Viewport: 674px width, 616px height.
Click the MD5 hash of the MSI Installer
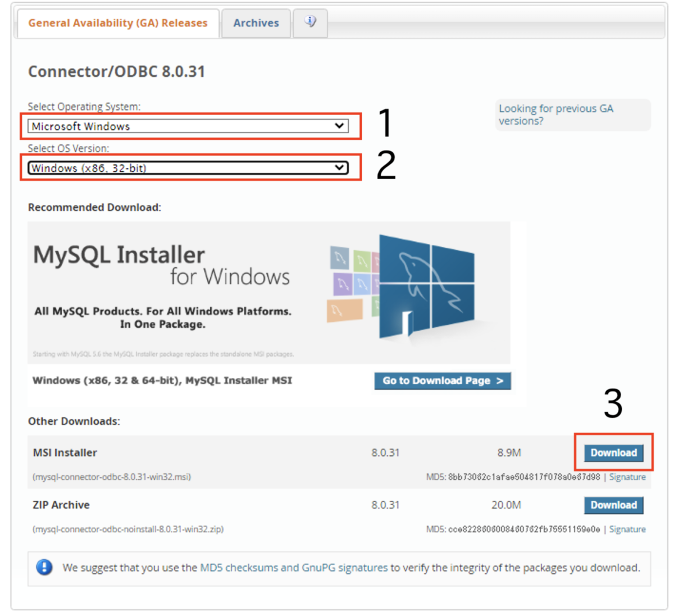coord(524,477)
